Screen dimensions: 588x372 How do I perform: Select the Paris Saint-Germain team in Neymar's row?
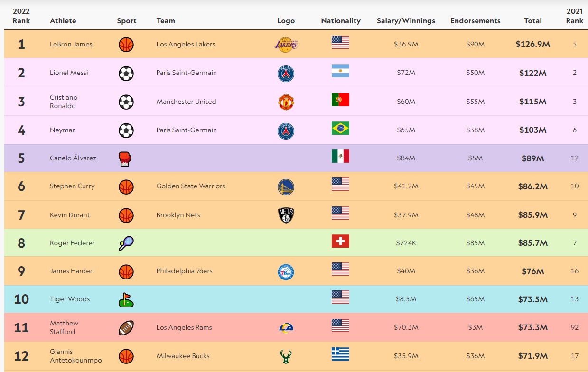(x=187, y=130)
